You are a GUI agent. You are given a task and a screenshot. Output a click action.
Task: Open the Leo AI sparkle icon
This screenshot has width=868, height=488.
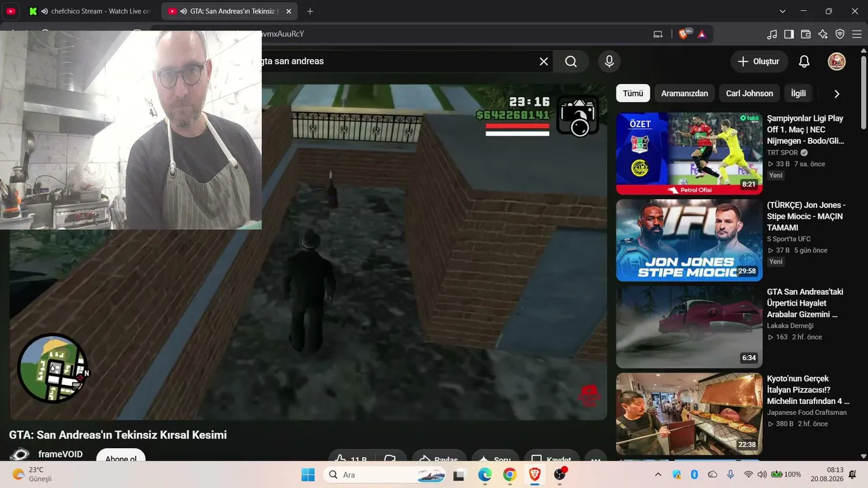pyautogui.click(x=823, y=34)
